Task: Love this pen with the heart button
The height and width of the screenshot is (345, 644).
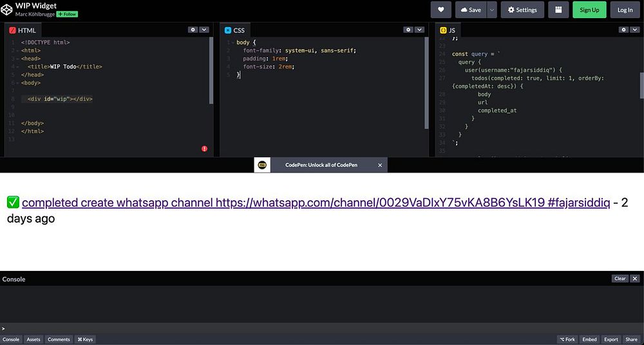Action: tap(440, 10)
